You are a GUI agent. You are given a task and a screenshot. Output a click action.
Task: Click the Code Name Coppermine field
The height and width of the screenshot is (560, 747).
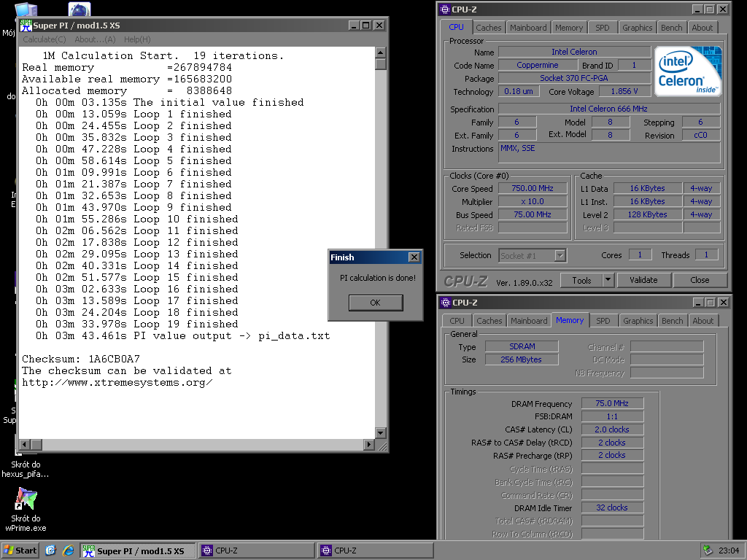point(538,65)
